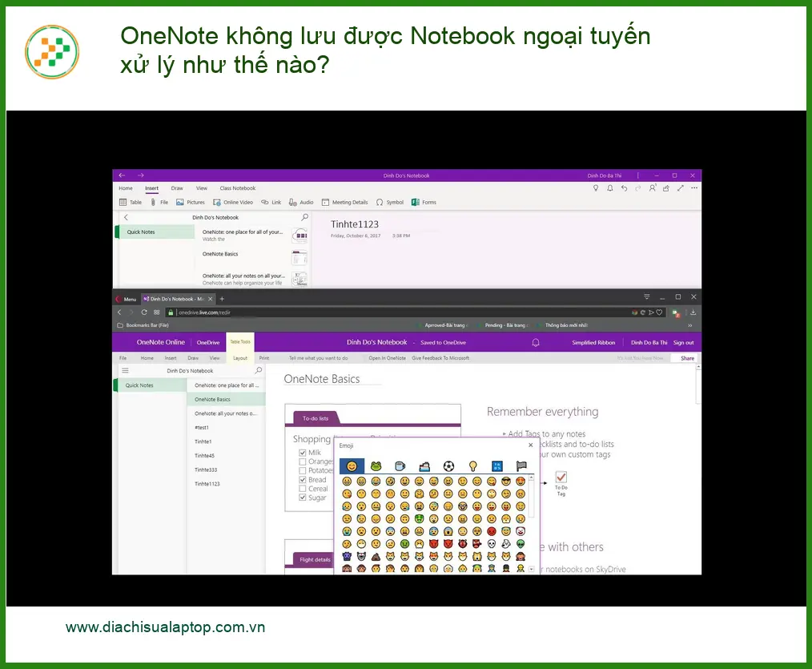
Task: Toggle the Cereal checkbox
Action: (x=303, y=489)
